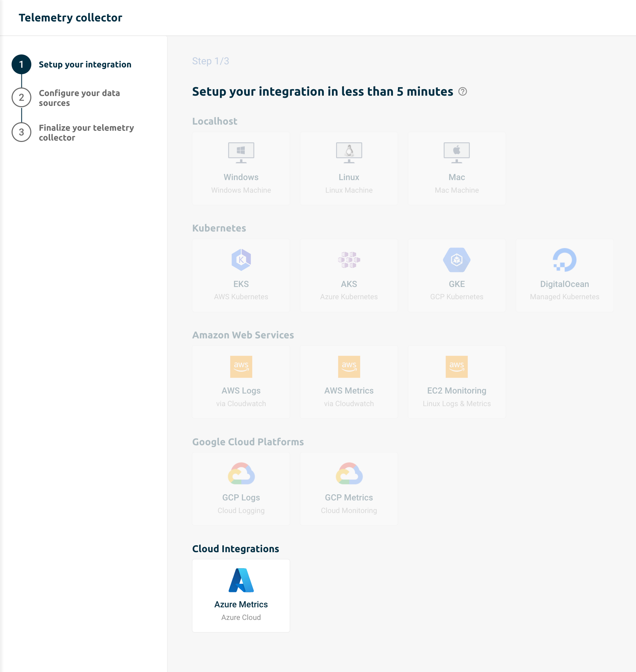Open step 3 Finalize your telemetry collector
636x672 pixels.
pyautogui.click(x=86, y=132)
